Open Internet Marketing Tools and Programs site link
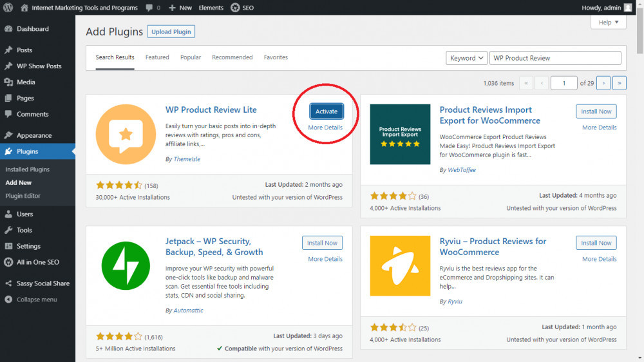This screenshot has height=362, width=644. (x=84, y=7)
